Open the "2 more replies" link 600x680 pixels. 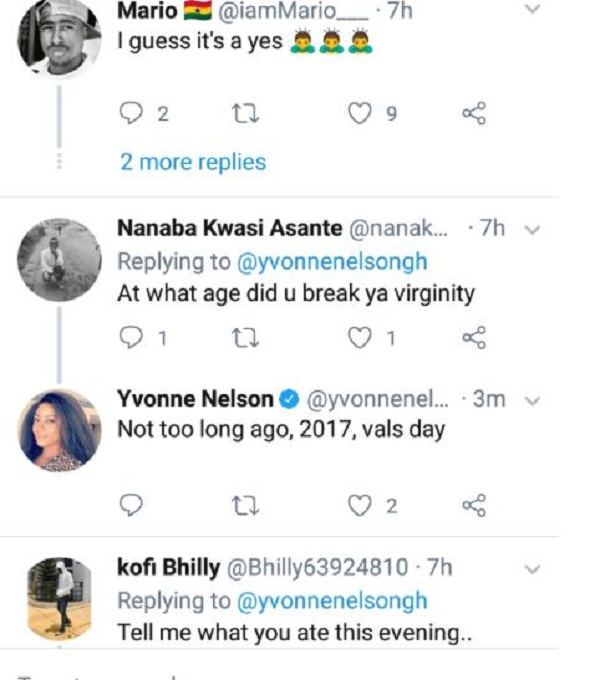(x=193, y=162)
